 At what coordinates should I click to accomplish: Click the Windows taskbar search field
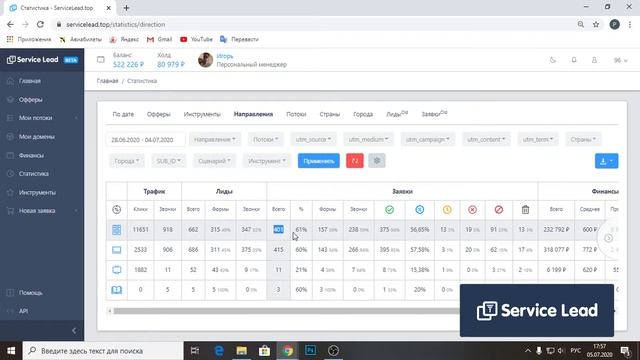click(x=103, y=351)
